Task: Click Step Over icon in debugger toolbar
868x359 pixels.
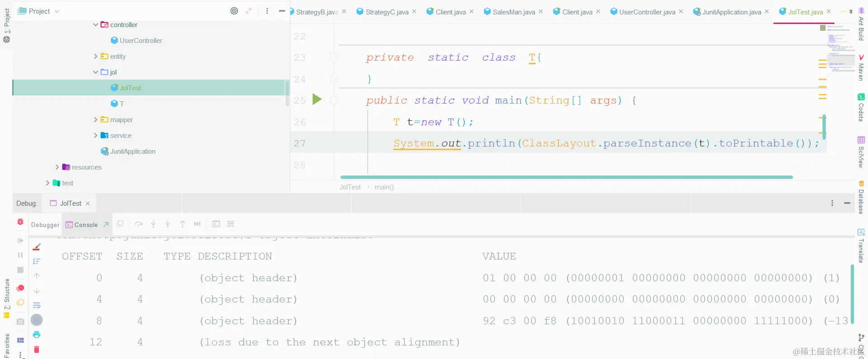Action: pyautogui.click(x=138, y=224)
